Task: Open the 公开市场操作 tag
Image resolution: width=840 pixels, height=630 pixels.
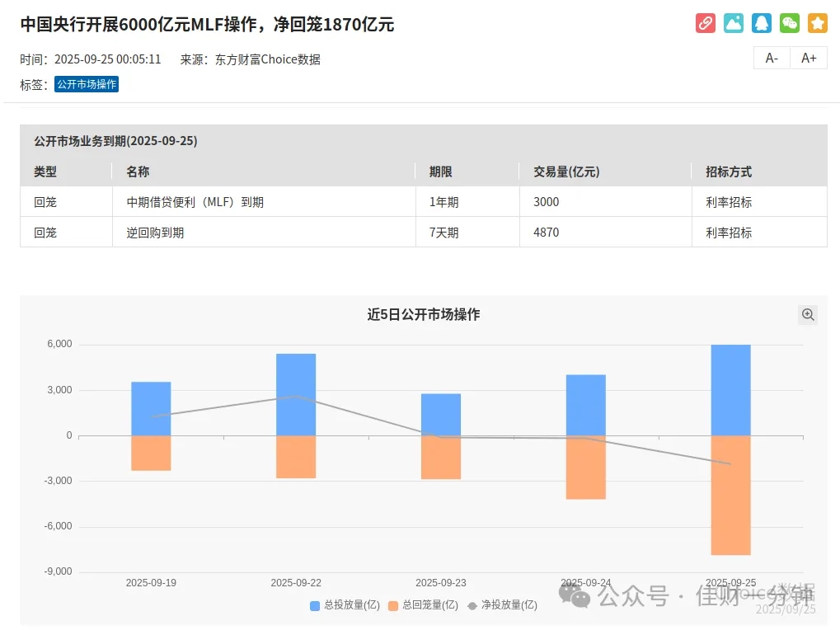Action: pyautogui.click(x=87, y=84)
